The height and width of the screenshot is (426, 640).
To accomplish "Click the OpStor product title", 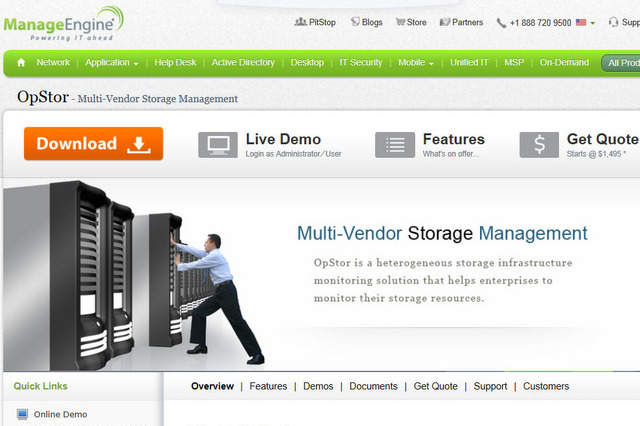I will point(43,97).
